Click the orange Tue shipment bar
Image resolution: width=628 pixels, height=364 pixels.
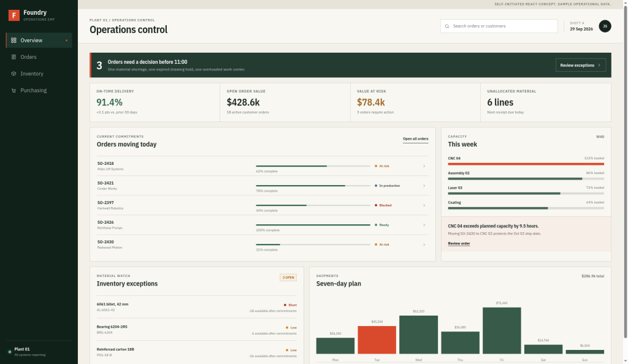point(377,340)
